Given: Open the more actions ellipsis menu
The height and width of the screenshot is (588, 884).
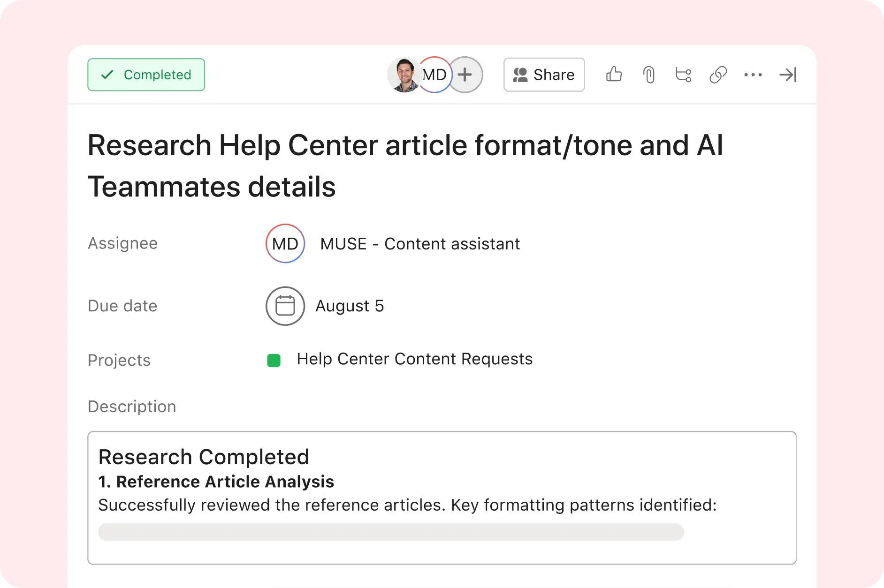Looking at the screenshot, I should pos(753,75).
